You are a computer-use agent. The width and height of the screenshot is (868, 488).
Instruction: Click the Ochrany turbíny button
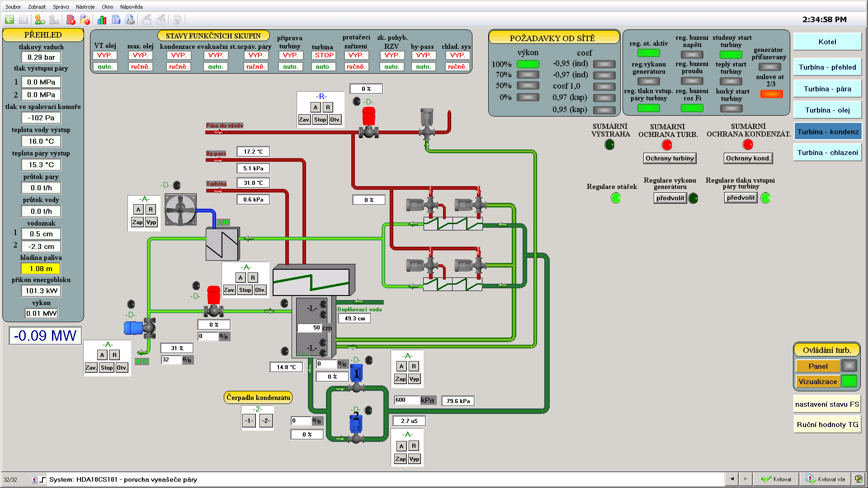pyautogui.click(x=669, y=158)
